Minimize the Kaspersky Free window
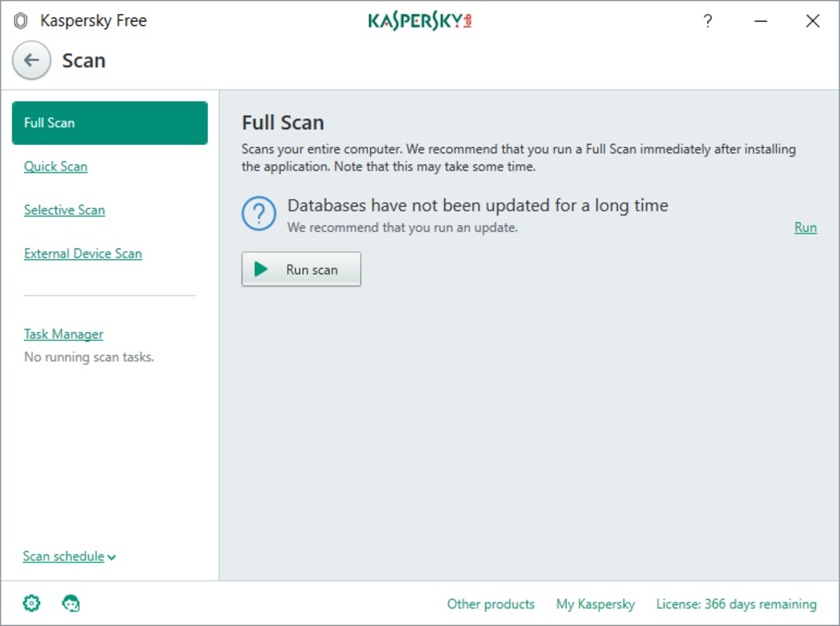840x626 pixels. [761, 21]
